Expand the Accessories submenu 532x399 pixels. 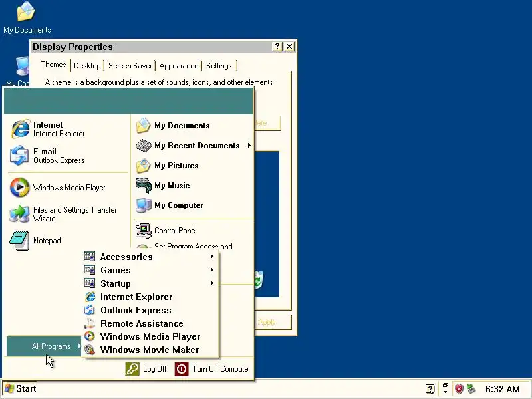pos(150,257)
